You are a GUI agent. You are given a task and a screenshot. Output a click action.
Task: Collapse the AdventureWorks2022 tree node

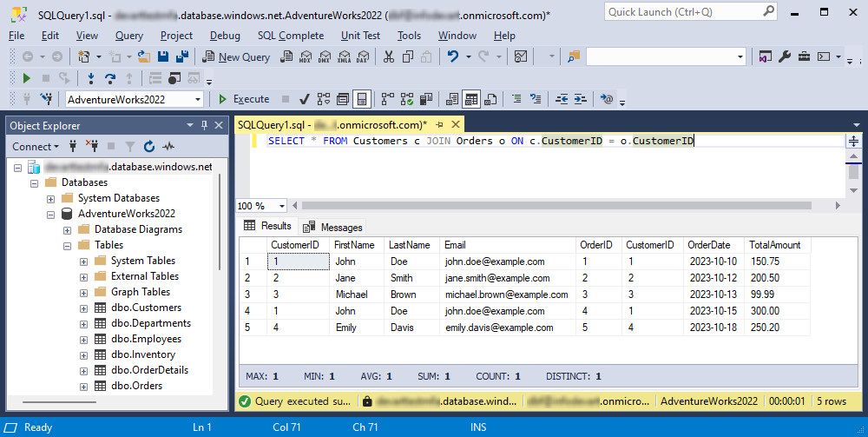pyautogui.click(x=50, y=214)
